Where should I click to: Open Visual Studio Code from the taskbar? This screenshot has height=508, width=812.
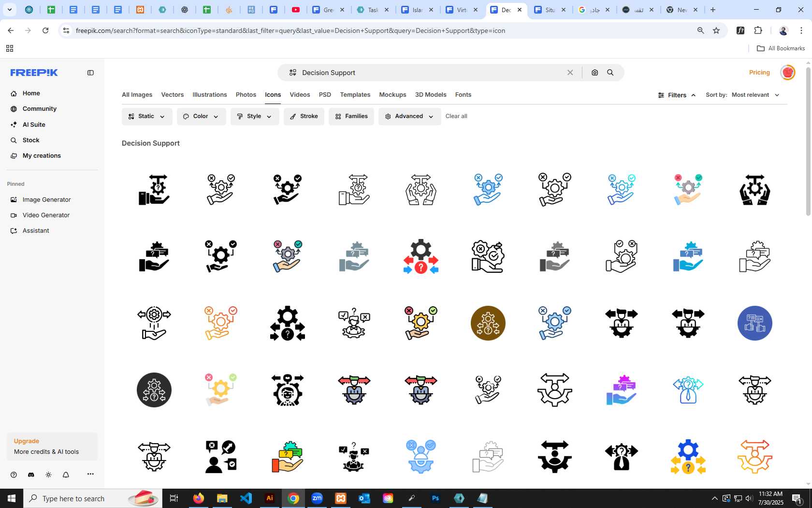pos(246,498)
